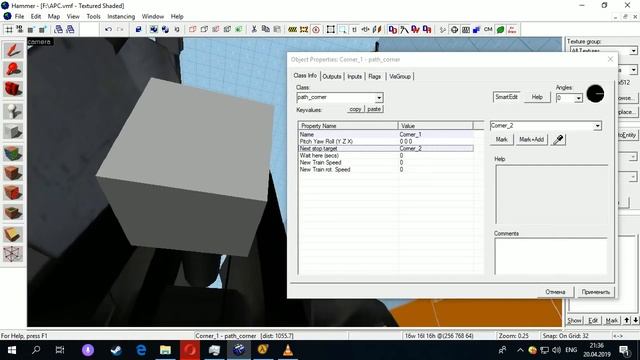Click the Redo toolbar icon

[x=120, y=29]
